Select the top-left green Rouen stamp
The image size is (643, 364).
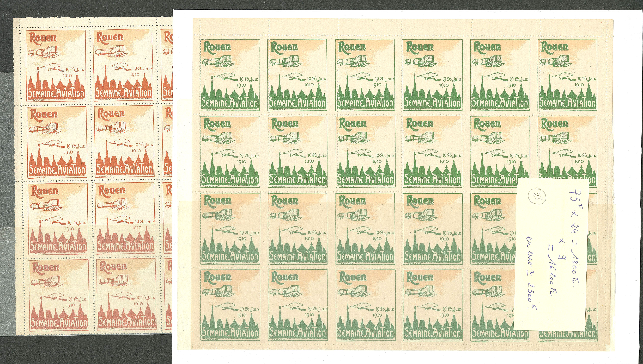coord(230,75)
